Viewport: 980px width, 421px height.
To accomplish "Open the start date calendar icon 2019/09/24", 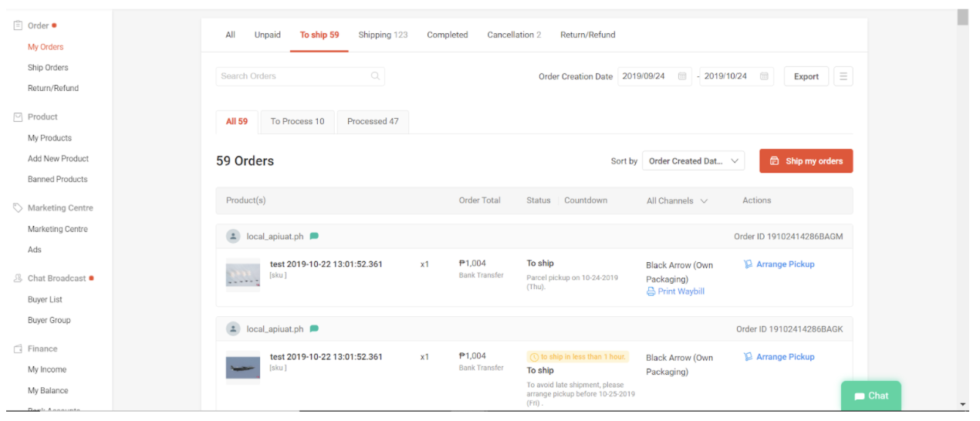I will point(682,76).
